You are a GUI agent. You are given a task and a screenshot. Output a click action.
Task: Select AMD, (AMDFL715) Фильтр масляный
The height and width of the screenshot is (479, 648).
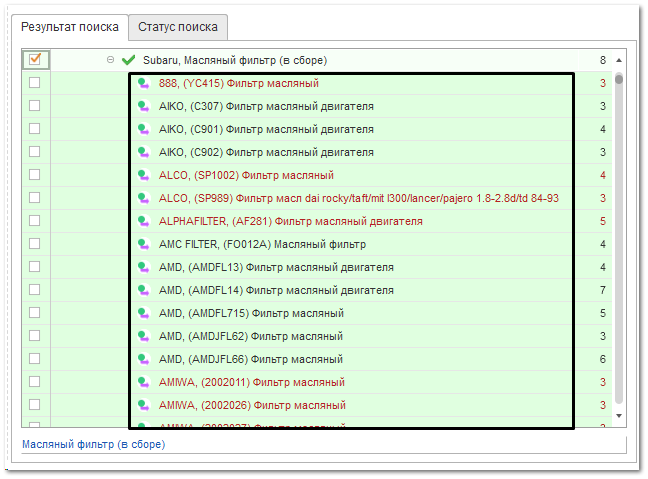pos(251,313)
